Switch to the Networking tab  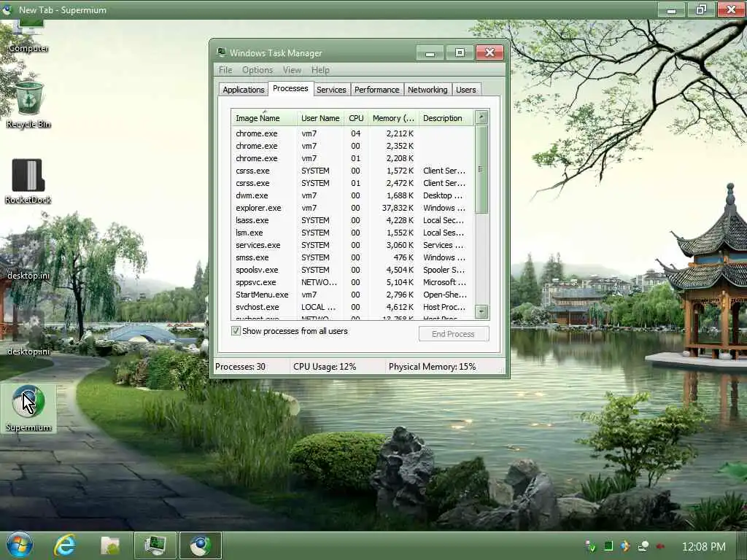pos(427,90)
